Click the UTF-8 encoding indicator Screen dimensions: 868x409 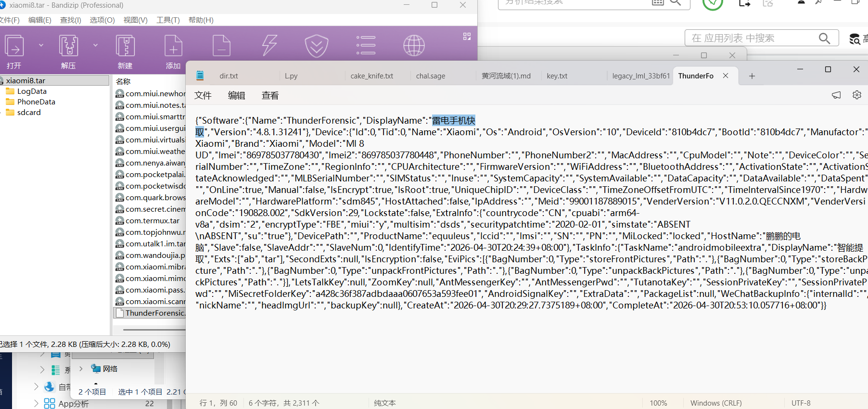click(x=801, y=403)
